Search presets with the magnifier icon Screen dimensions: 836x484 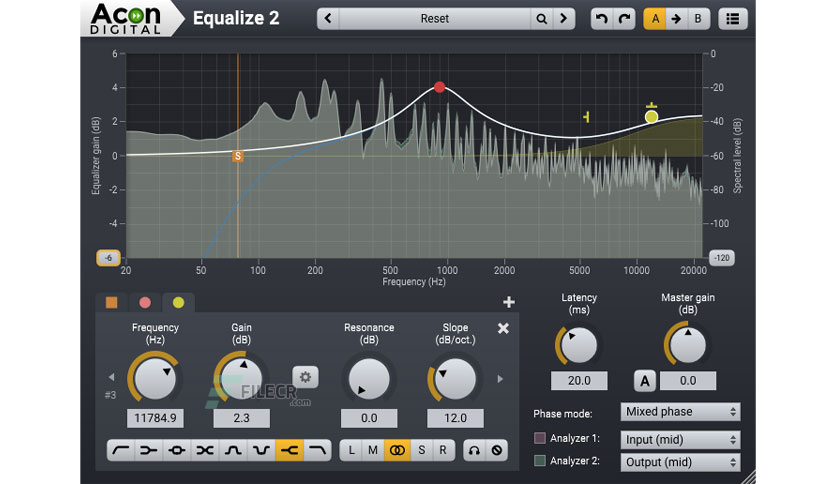[541, 19]
